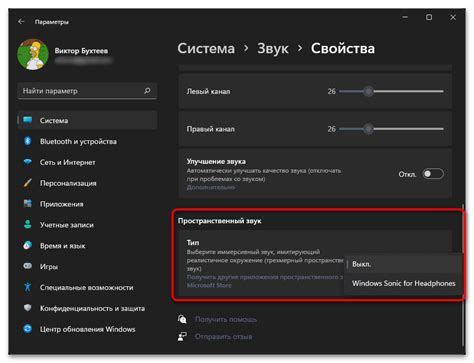474x363 pixels.
Task: Click the Приложения apps icon
Action: tap(28, 203)
